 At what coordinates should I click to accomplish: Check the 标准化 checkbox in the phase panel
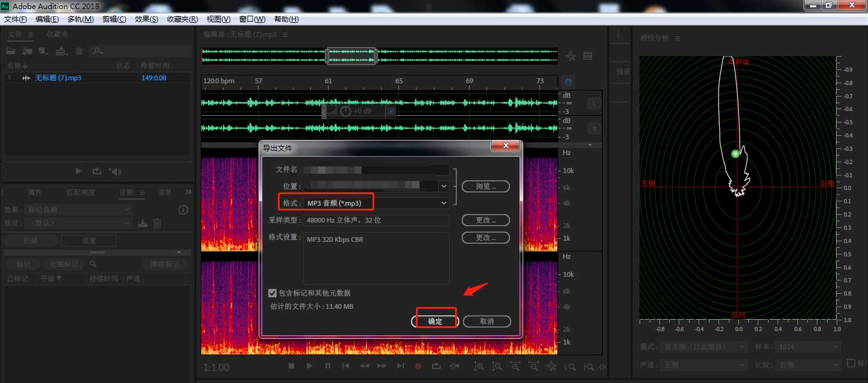click(x=851, y=362)
